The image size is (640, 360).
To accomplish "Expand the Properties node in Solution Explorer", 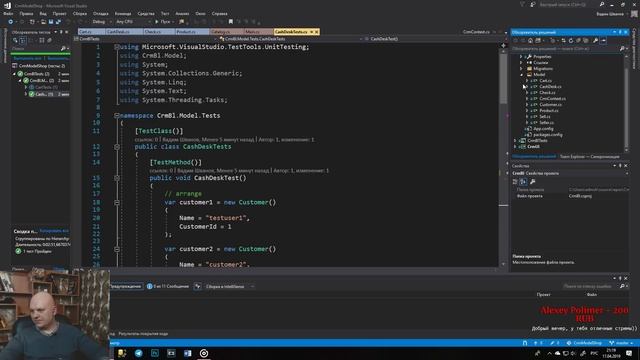I will pos(521,57).
